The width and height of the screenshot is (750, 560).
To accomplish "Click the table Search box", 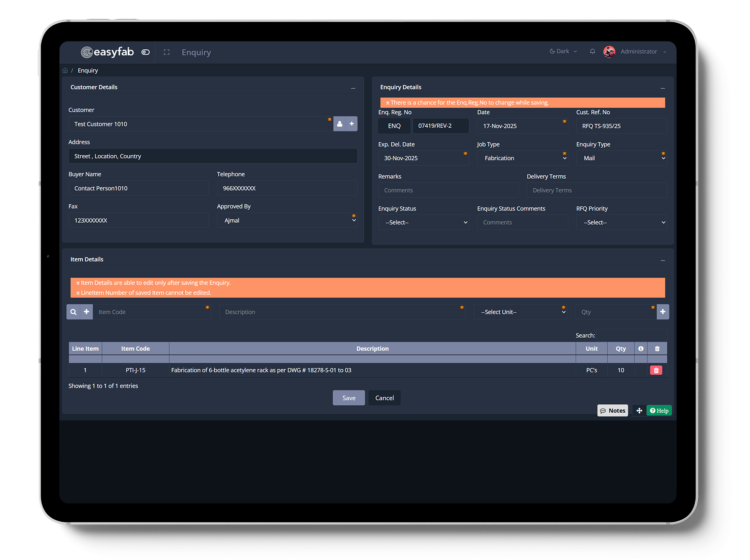I will point(632,335).
